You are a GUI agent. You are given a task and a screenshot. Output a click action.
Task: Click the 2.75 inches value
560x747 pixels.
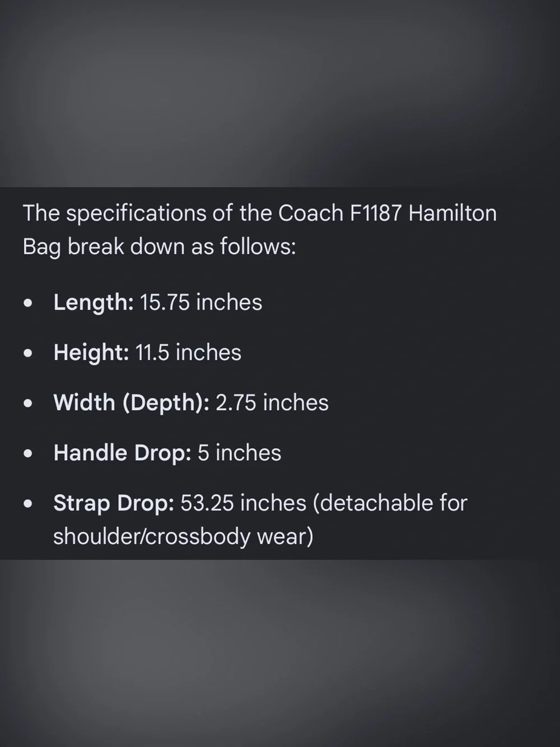click(x=272, y=403)
